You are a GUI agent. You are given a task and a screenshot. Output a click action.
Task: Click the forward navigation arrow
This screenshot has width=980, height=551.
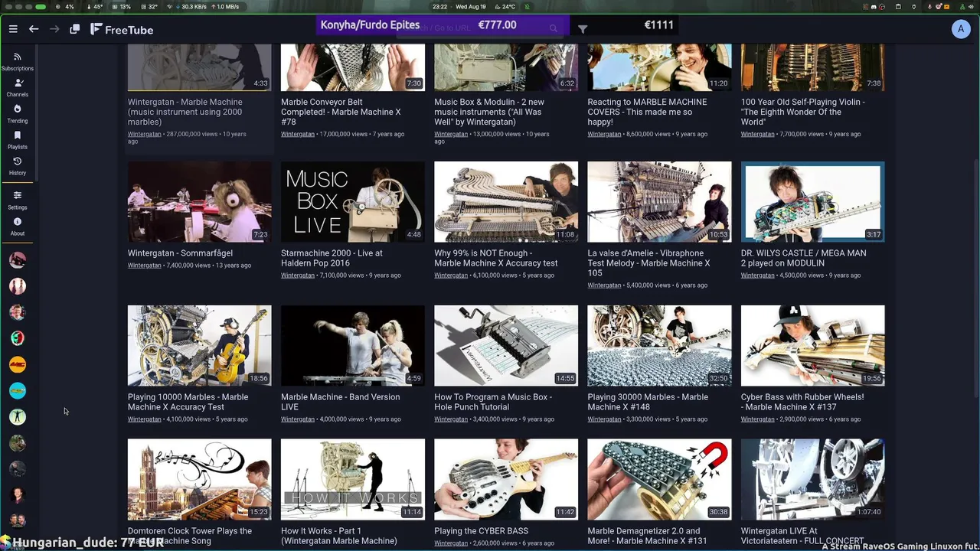(x=54, y=29)
